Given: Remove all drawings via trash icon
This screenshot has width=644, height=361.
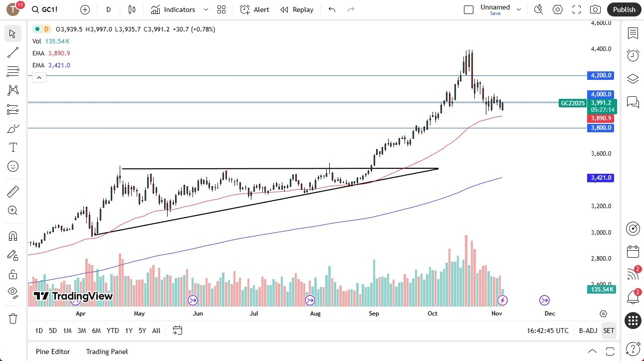Looking at the screenshot, I should [12, 318].
